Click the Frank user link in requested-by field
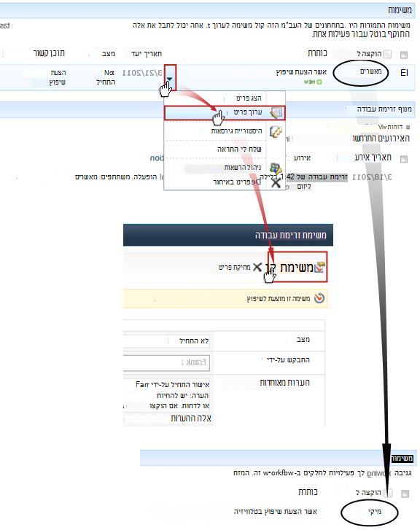This screenshot has height=530, width=420. tap(196, 362)
